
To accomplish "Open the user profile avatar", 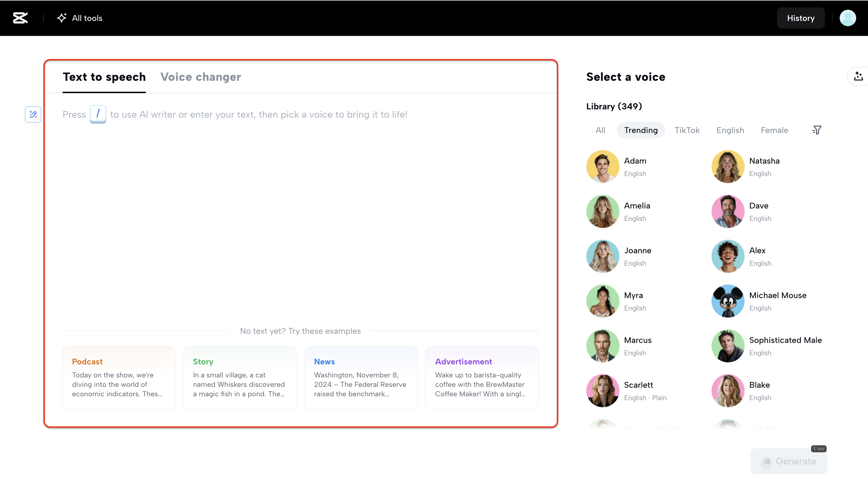I will point(847,18).
